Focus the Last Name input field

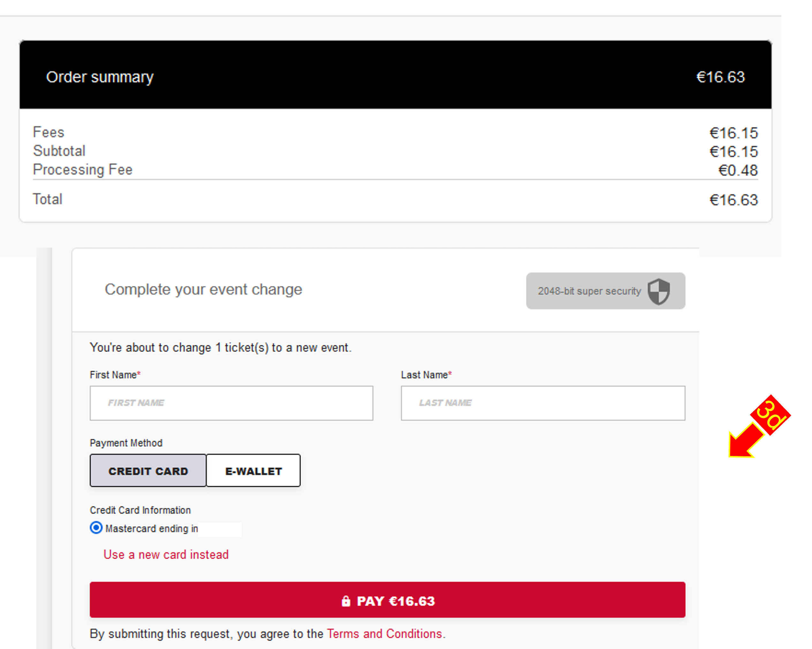coord(543,403)
